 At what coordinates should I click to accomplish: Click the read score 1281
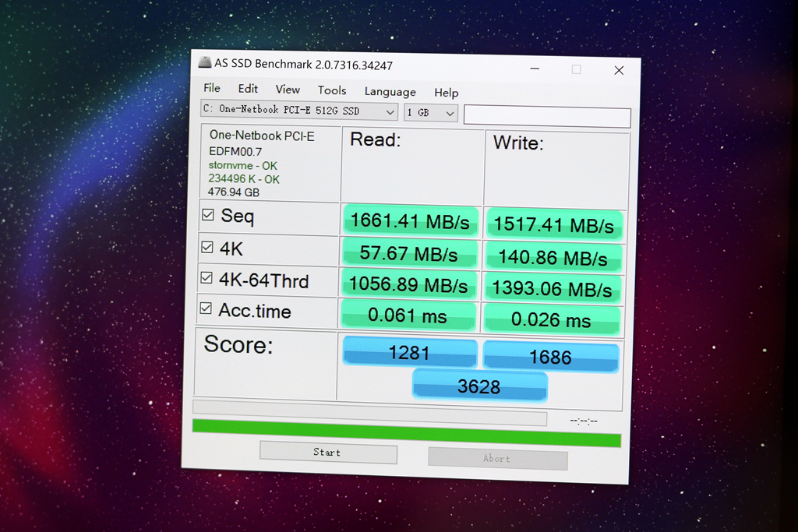pyautogui.click(x=410, y=352)
